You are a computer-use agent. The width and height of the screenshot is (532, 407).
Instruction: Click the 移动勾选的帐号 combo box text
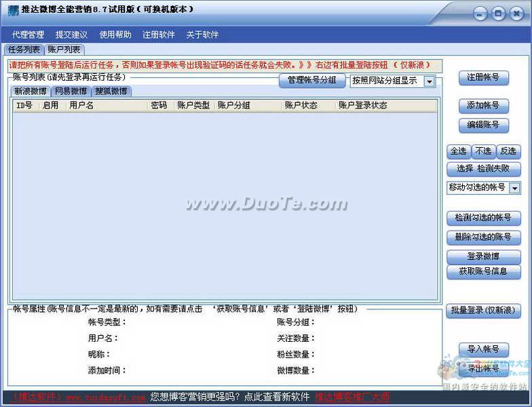click(x=478, y=187)
